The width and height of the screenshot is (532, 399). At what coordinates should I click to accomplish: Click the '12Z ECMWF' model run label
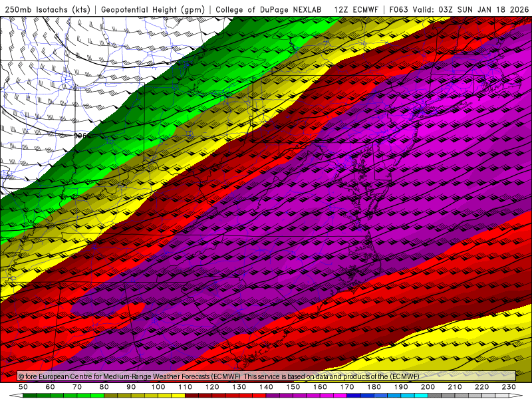coord(356,9)
